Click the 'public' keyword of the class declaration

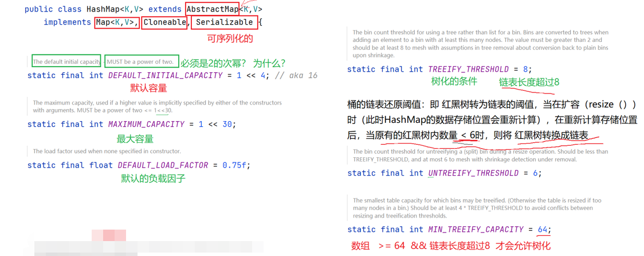click(39, 9)
